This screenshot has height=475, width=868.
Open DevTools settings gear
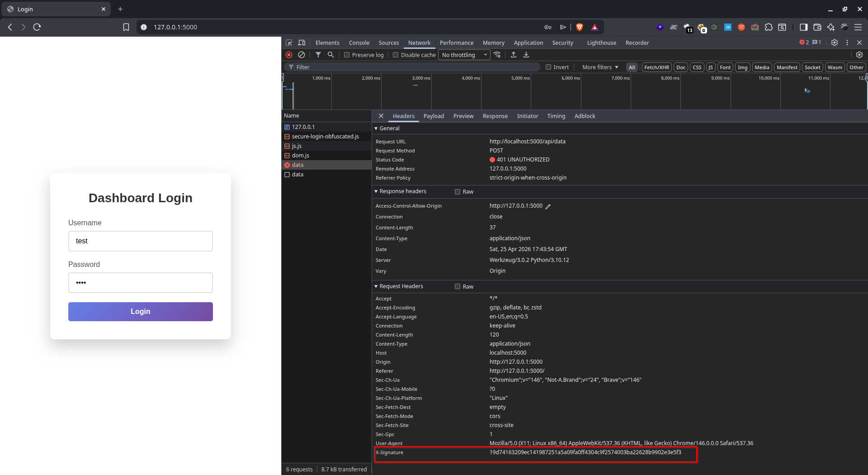835,43
